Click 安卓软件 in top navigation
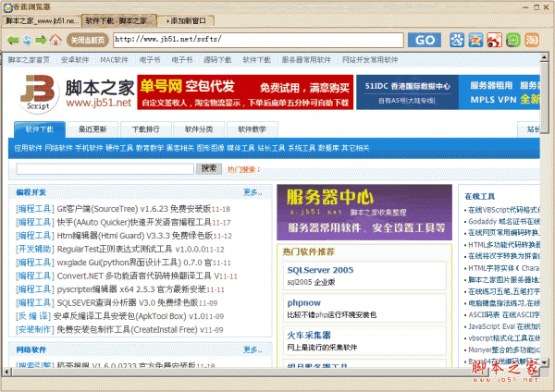The image size is (555, 392). 75,60
